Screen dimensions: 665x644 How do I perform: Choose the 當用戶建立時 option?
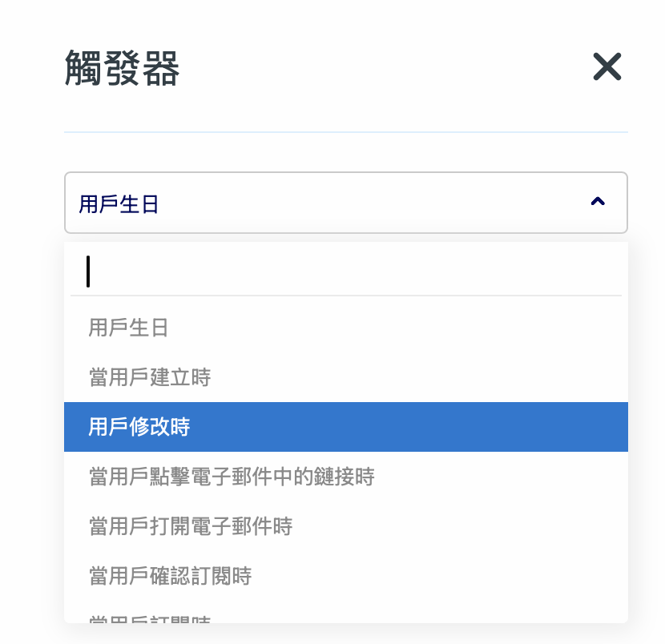click(x=150, y=377)
